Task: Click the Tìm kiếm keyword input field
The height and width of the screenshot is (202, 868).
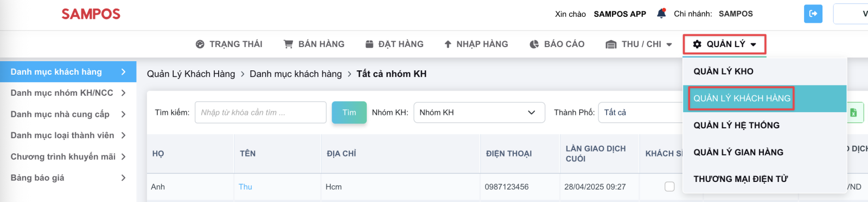Action: (x=260, y=113)
